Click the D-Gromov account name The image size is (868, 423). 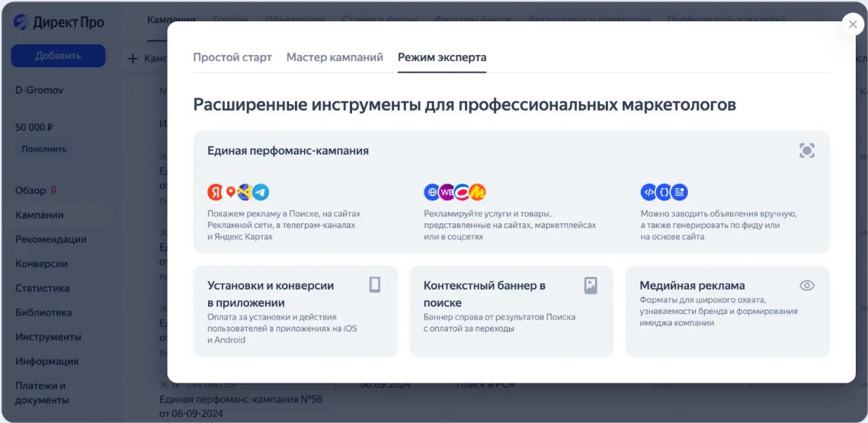(x=40, y=90)
